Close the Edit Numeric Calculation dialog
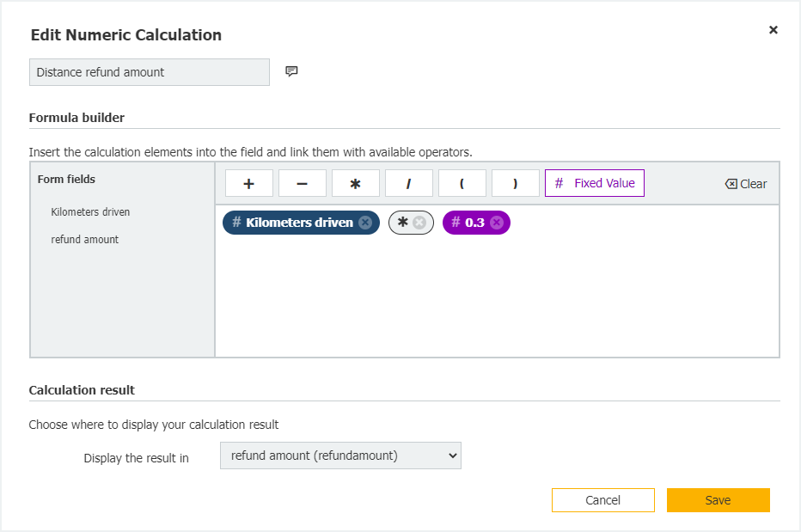 [x=773, y=29]
